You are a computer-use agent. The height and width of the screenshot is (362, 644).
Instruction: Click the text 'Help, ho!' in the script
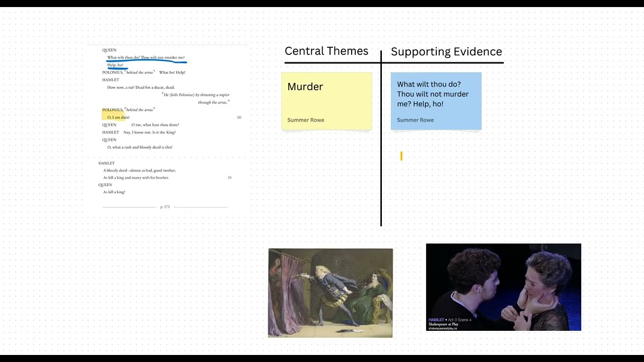coord(115,65)
